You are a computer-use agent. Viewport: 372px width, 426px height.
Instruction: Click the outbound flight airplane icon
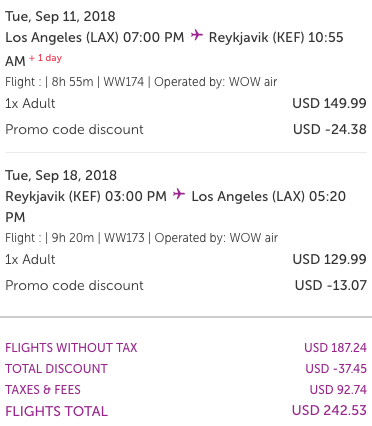[197, 35]
